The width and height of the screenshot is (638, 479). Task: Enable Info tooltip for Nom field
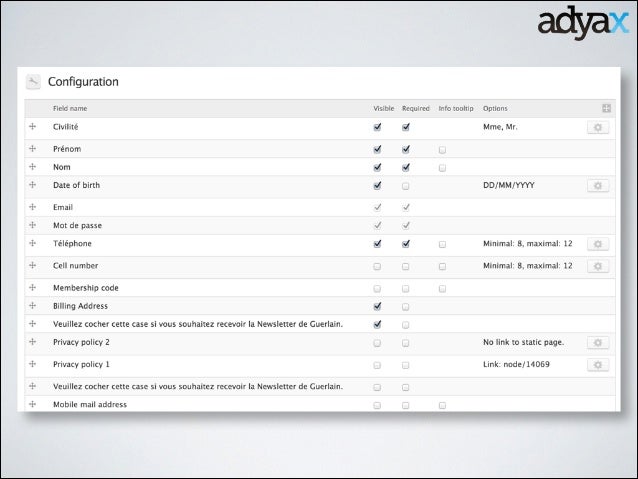coord(442,167)
